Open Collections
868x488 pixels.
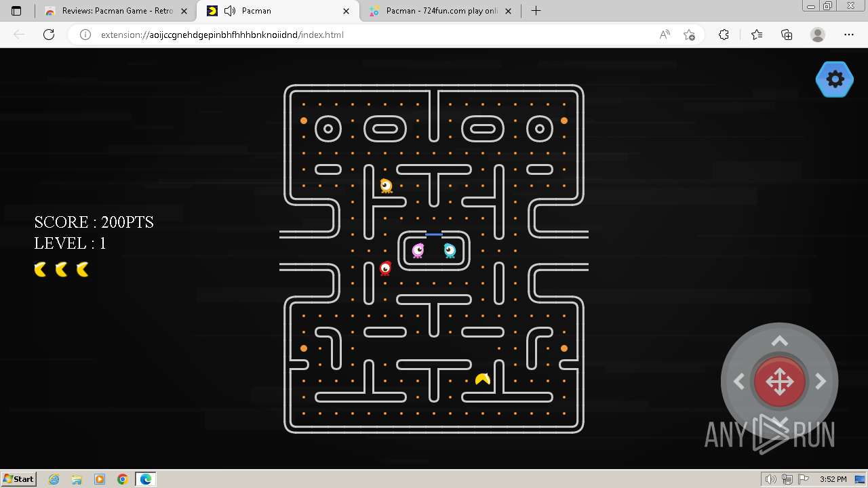click(787, 35)
